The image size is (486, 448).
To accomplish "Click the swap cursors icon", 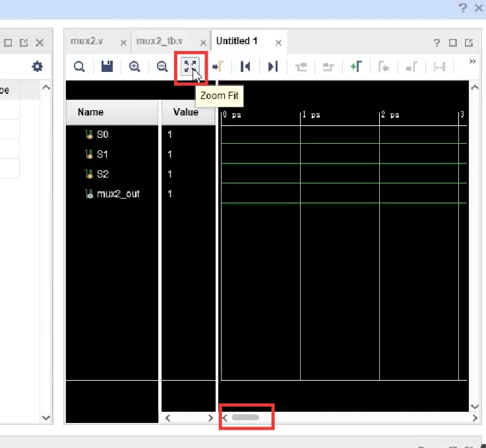I will (439, 67).
